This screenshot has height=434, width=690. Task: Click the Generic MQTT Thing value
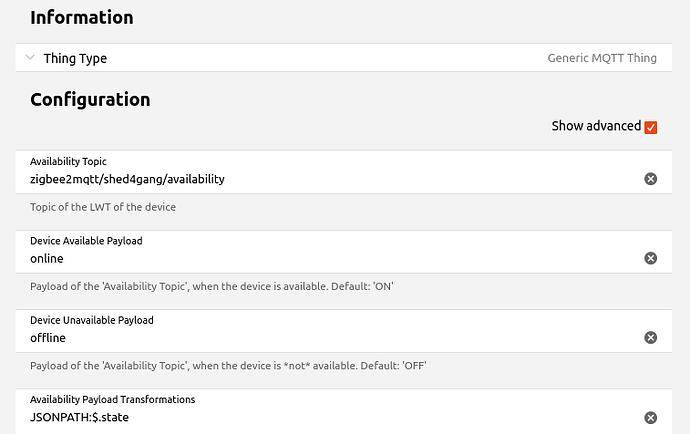[602, 58]
